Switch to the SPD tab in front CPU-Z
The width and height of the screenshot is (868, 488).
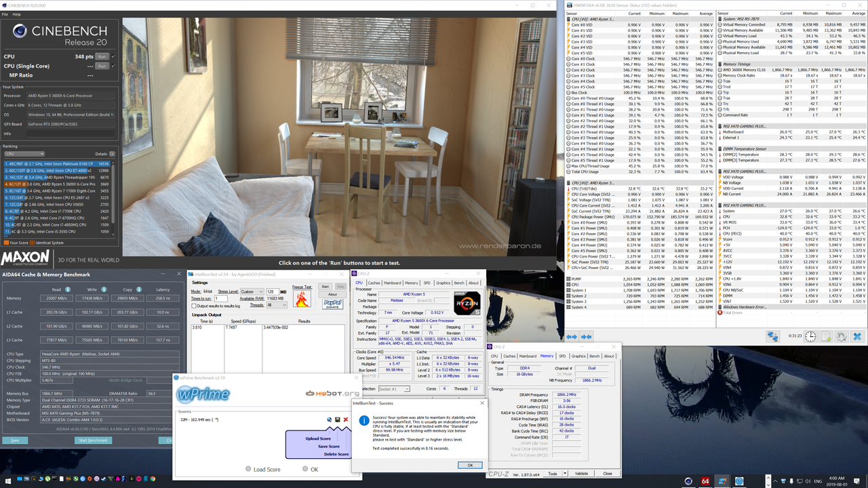427,283
